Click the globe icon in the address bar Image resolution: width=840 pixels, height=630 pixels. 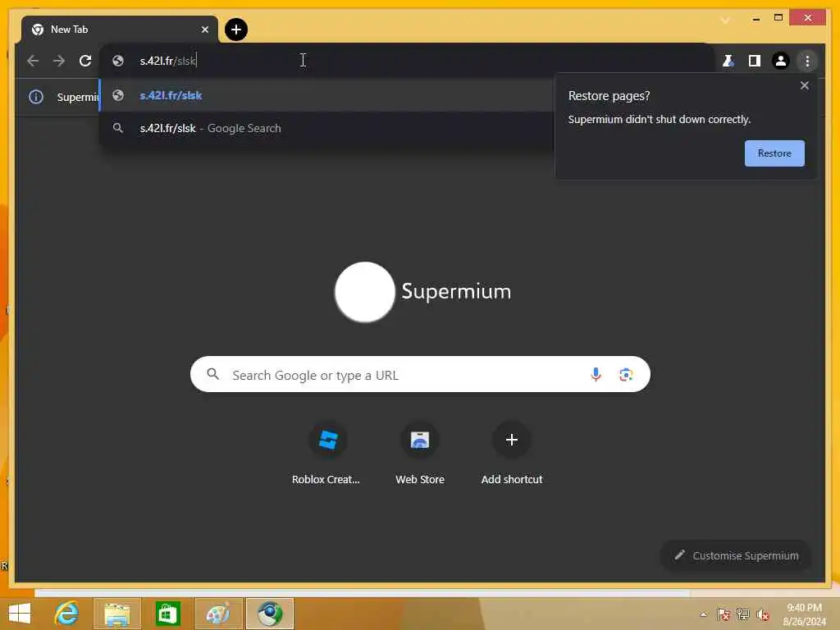click(x=118, y=61)
